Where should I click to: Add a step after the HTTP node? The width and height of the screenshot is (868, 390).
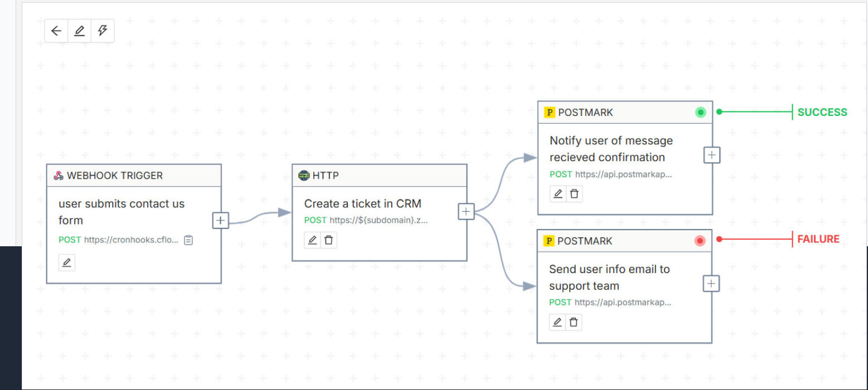tap(465, 211)
